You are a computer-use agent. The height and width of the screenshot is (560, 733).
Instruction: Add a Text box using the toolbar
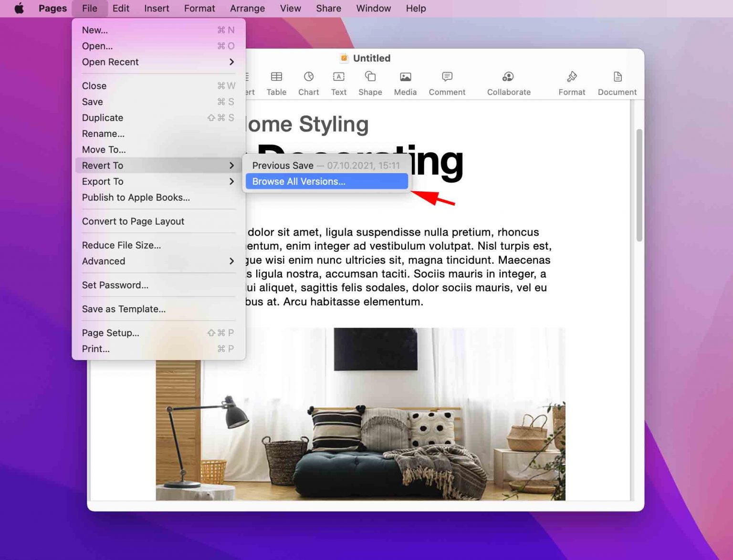338,81
